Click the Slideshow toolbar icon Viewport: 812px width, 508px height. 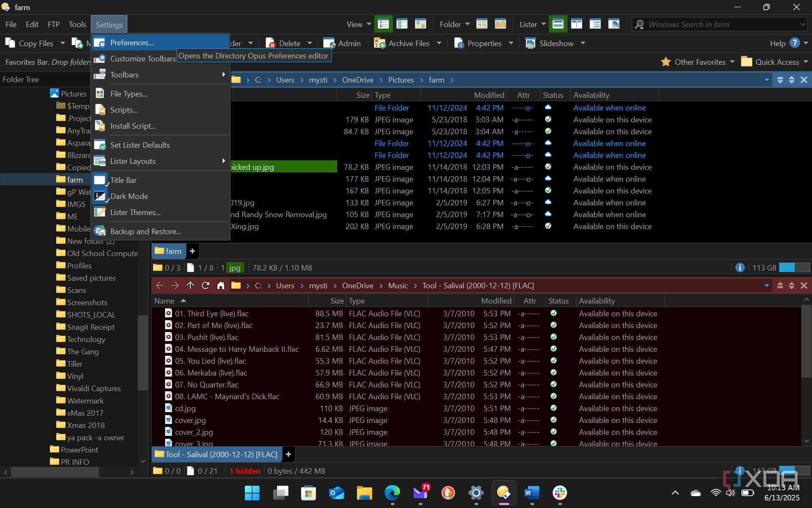coord(530,43)
